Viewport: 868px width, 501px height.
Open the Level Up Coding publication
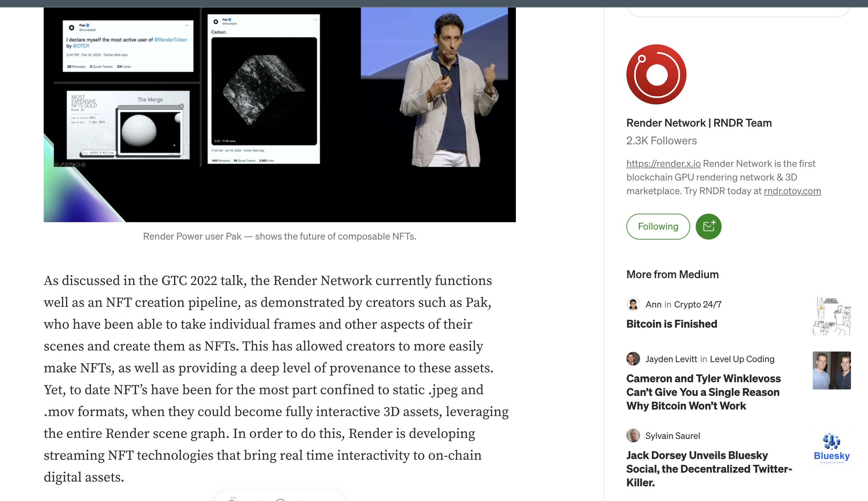point(742,359)
